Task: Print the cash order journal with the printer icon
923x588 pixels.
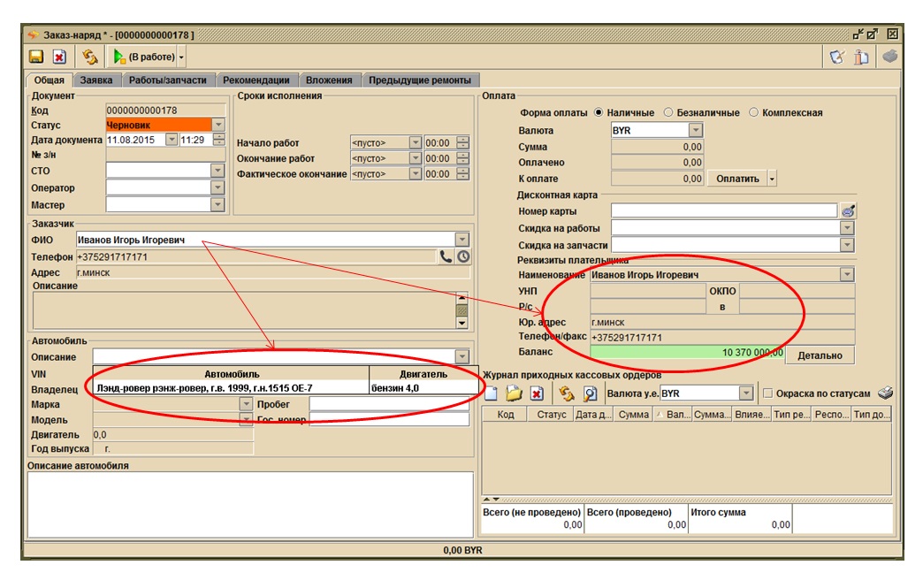Action: click(885, 393)
